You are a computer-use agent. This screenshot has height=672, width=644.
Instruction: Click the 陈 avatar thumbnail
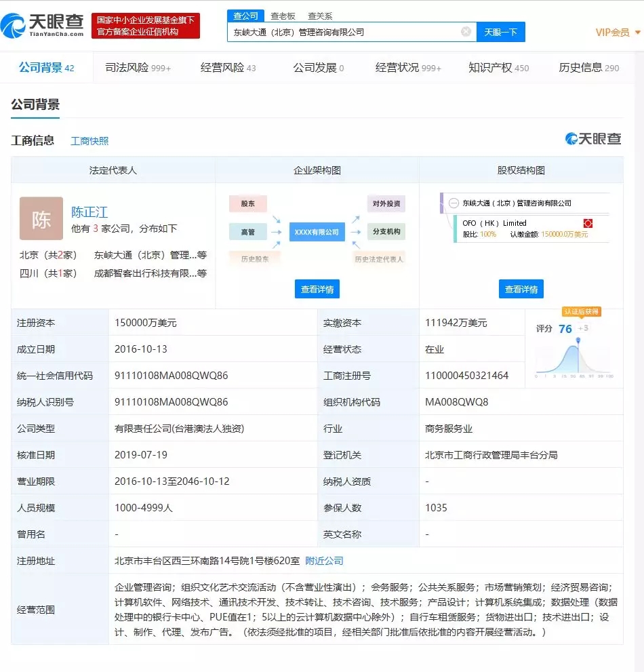pos(41,218)
